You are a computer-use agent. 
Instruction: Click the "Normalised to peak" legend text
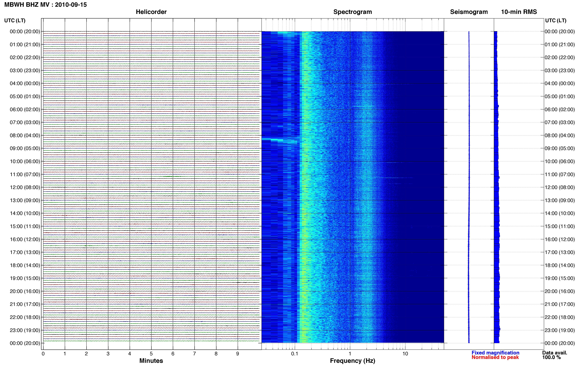[495, 357]
